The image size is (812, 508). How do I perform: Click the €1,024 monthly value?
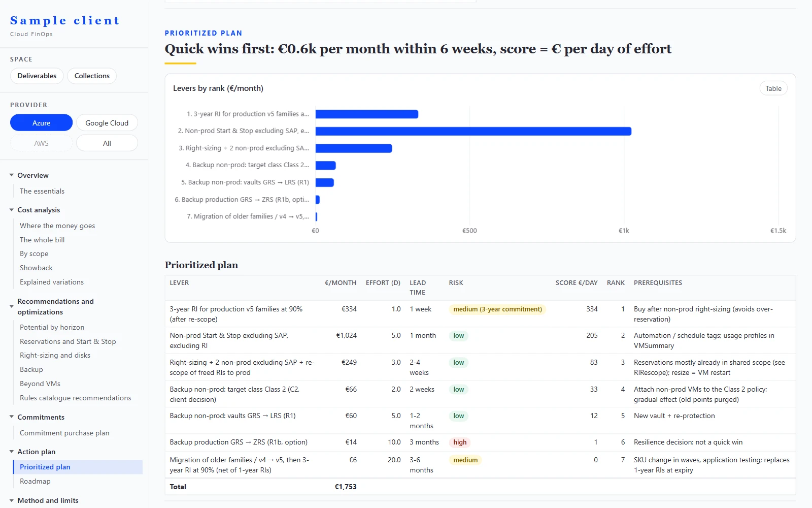[346, 335]
